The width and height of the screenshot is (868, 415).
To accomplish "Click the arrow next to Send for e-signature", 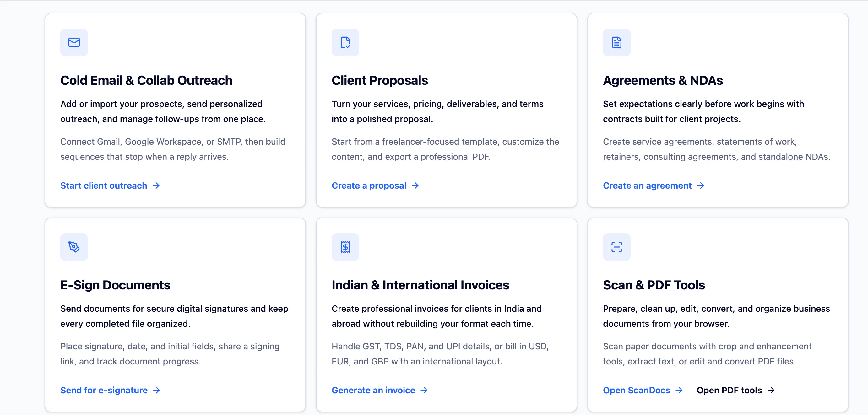I will (156, 390).
